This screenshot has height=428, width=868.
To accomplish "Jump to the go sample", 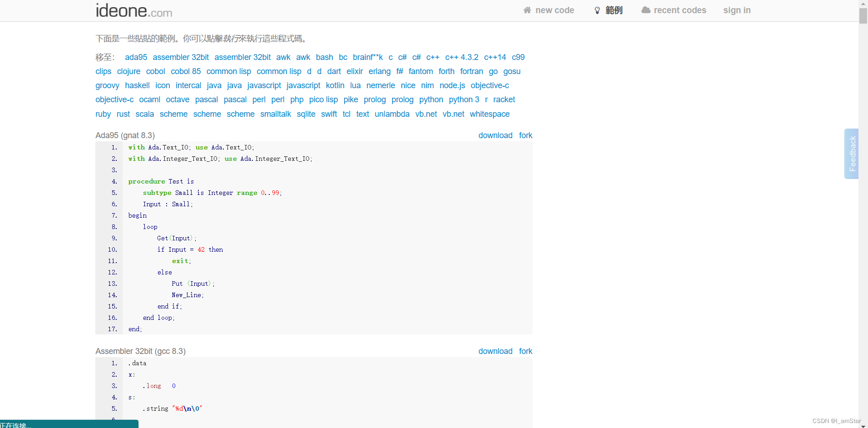I will [493, 71].
